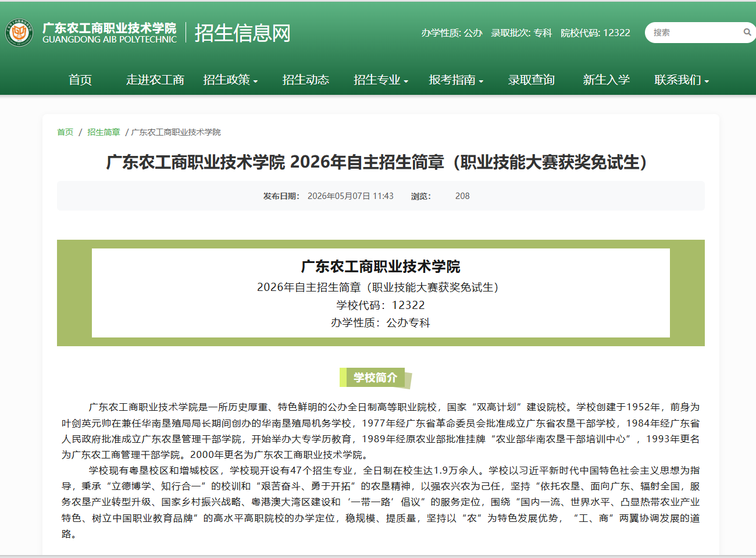The width and height of the screenshot is (756, 558).
Task: Open the 走进农工商 navigation item
Action: [155, 80]
